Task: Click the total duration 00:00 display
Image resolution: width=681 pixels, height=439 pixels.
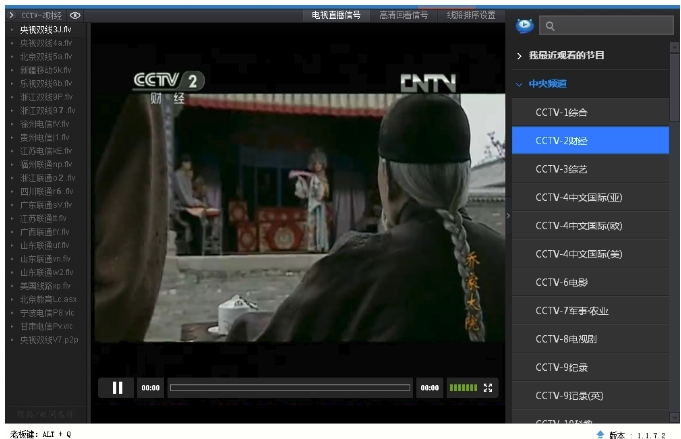Action: click(x=430, y=388)
